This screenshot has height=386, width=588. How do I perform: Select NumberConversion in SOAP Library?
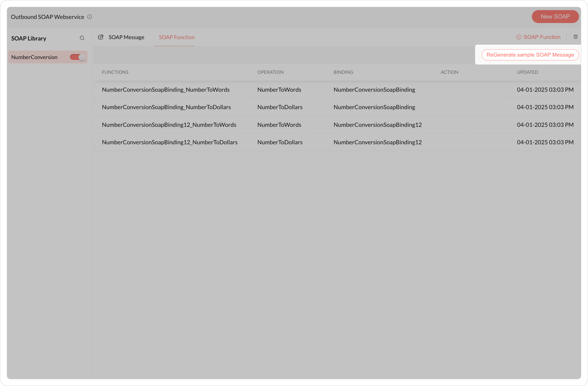[x=34, y=57]
